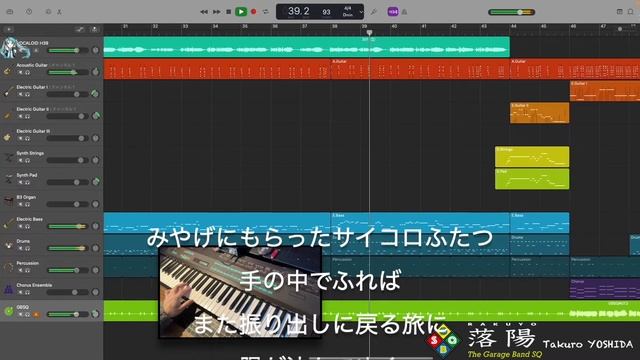Screen dimensions: 640x360
Task: Select the Electric Guitar II track icon
Action: pos(8,116)
